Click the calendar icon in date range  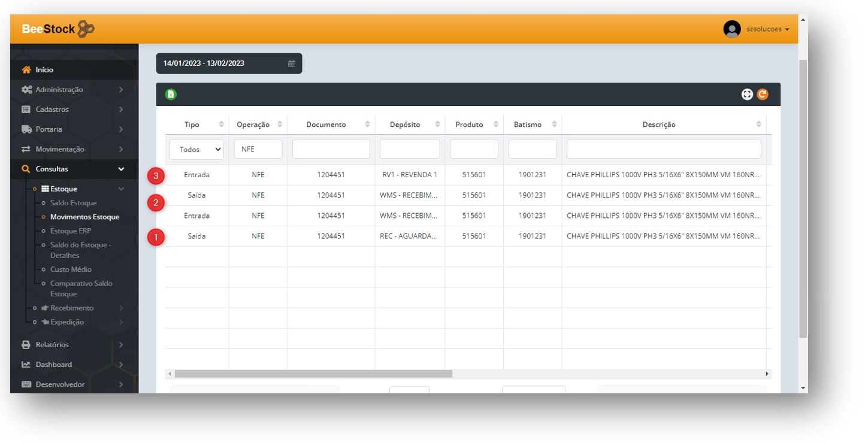tap(292, 63)
